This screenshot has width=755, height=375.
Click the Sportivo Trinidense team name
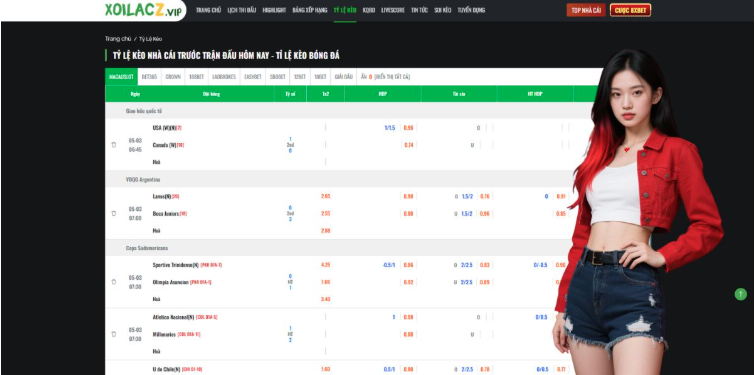pyautogui.click(x=176, y=265)
